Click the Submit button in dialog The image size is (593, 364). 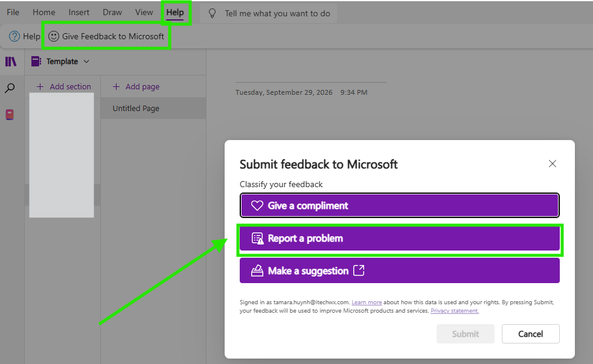(x=465, y=334)
